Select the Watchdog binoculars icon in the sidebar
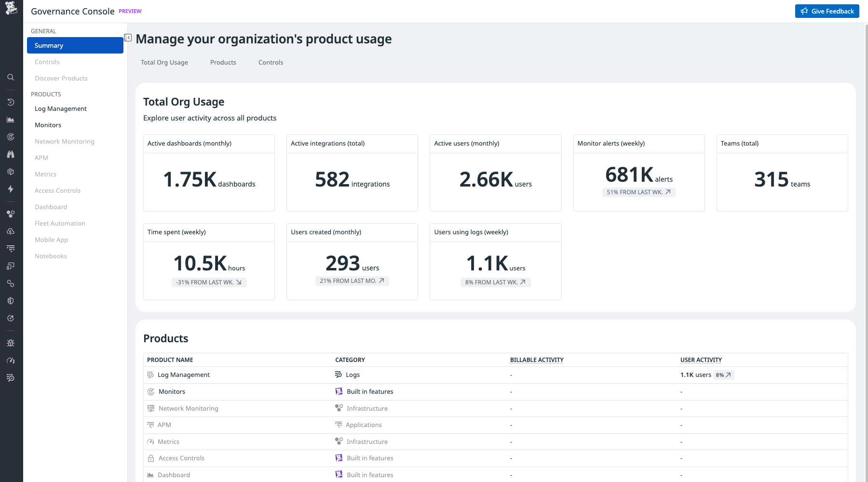This screenshot has width=868, height=482. coord(11,154)
